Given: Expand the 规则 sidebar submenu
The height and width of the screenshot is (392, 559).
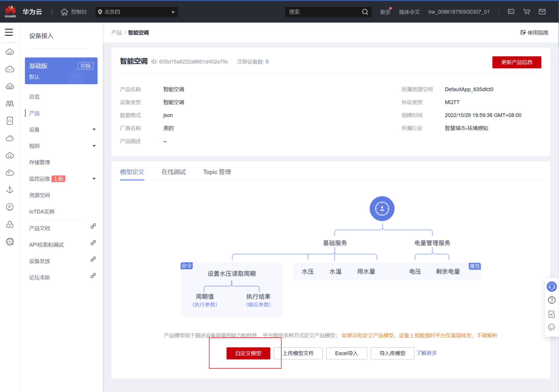Looking at the screenshot, I should point(94,146).
